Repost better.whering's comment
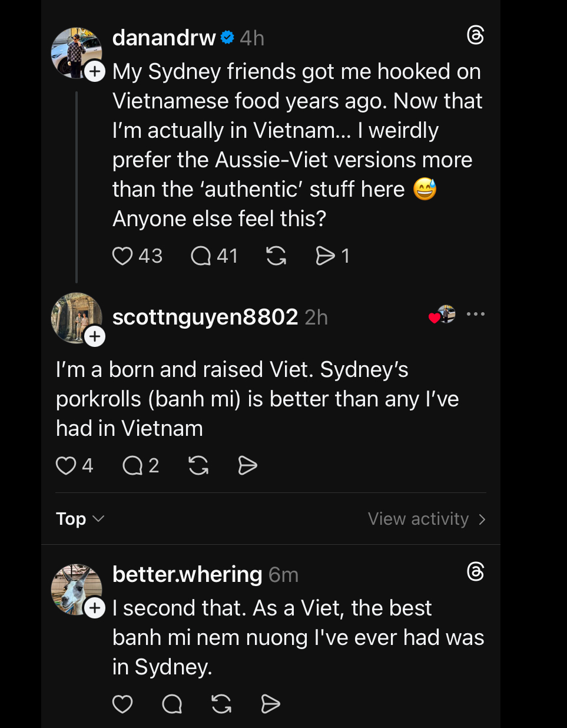This screenshot has height=728, width=567. [x=221, y=704]
